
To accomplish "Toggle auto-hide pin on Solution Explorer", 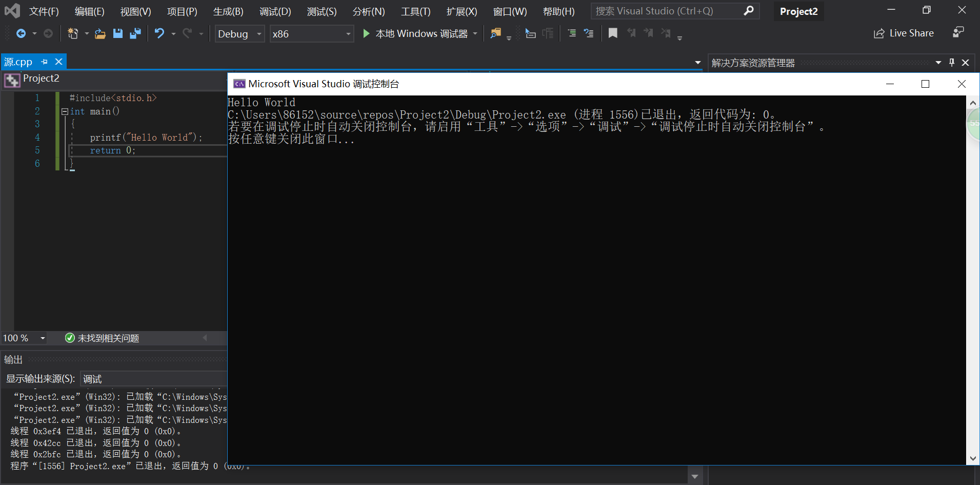I will [x=952, y=63].
